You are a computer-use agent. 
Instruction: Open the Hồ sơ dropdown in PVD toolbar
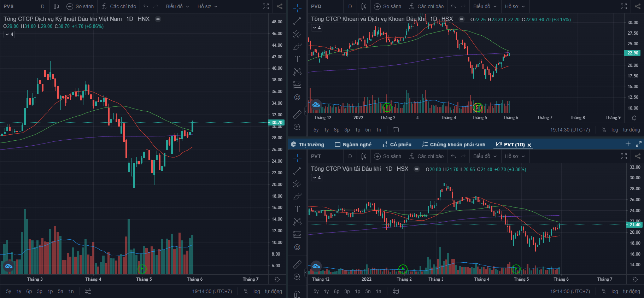tap(515, 6)
